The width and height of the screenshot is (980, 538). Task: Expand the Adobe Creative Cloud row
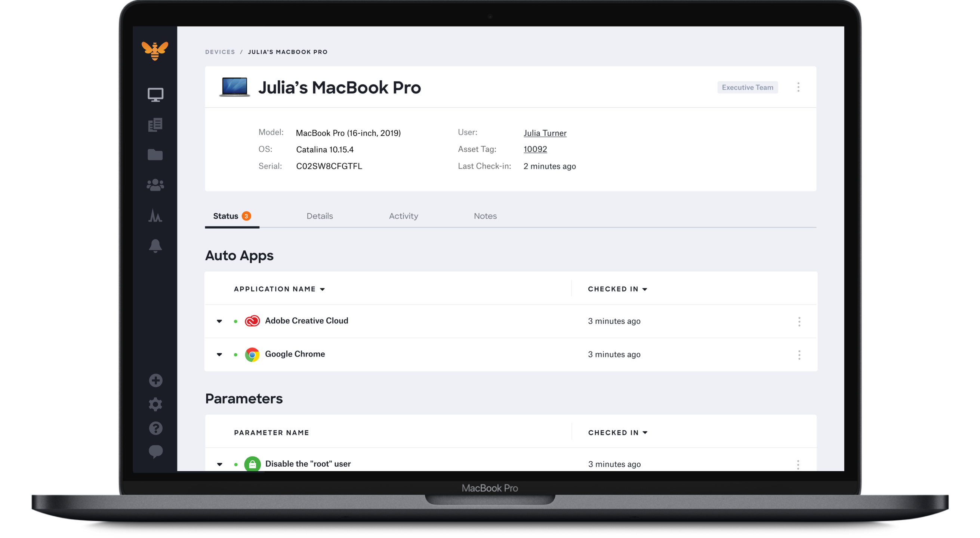[x=219, y=321]
